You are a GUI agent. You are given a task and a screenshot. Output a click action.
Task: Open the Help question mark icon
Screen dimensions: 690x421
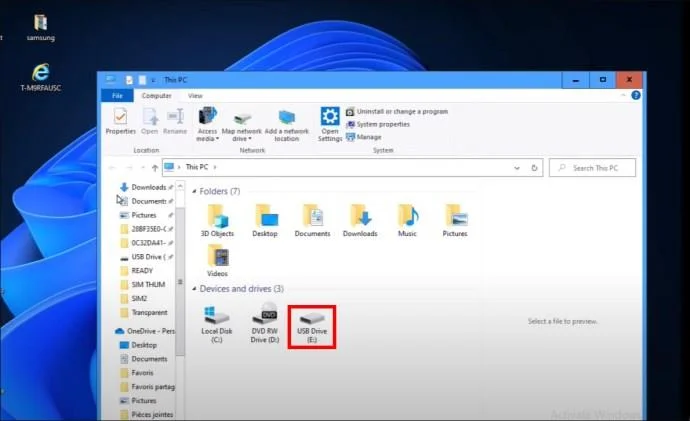pos(636,95)
